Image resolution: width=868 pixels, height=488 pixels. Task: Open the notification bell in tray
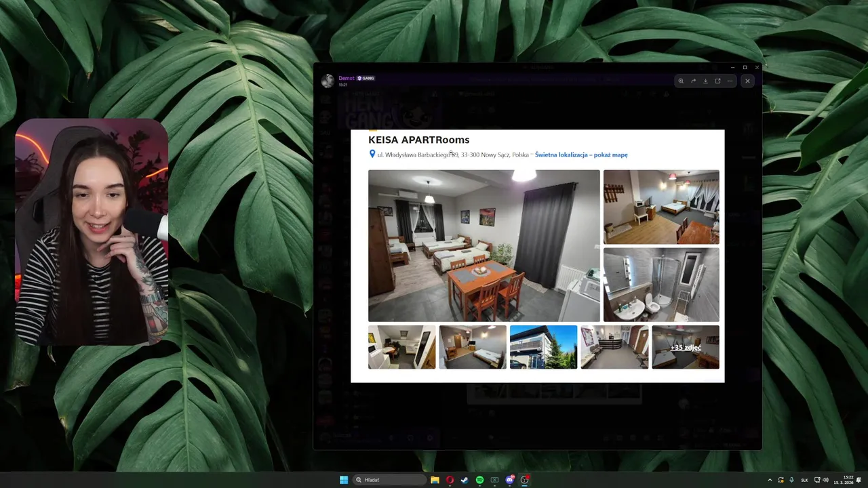[859, 480]
